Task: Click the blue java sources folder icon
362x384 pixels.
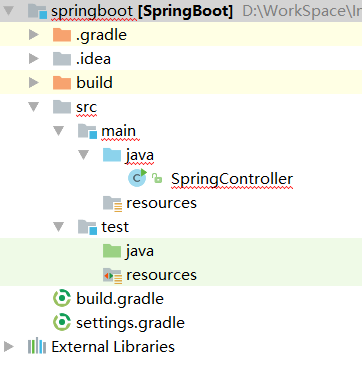Action: (x=112, y=155)
